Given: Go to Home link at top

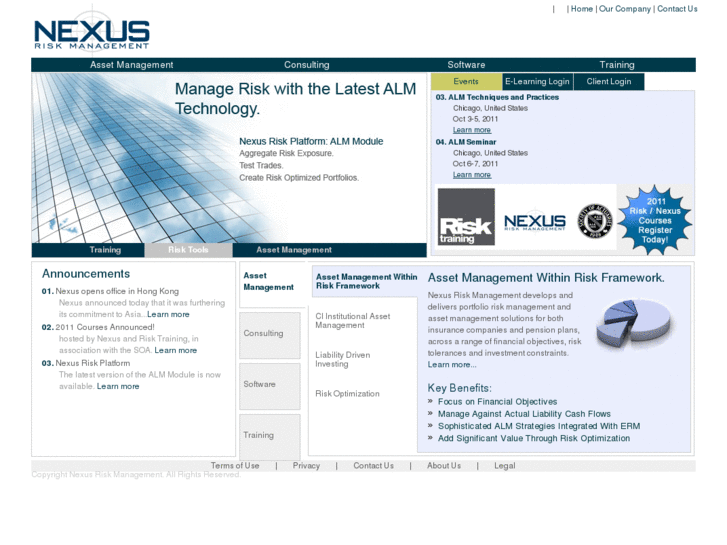Looking at the screenshot, I should pyautogui.click(x=581, y=9).
